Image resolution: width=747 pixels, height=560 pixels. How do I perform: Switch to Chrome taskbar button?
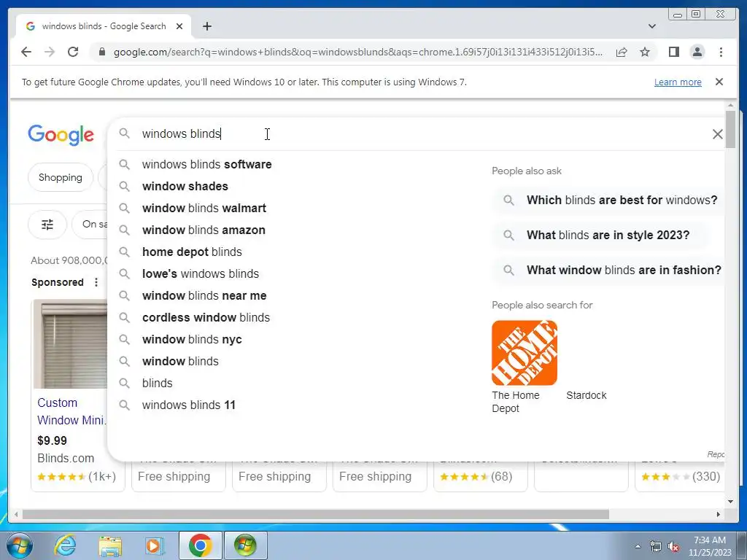click(x=200, y=545)
